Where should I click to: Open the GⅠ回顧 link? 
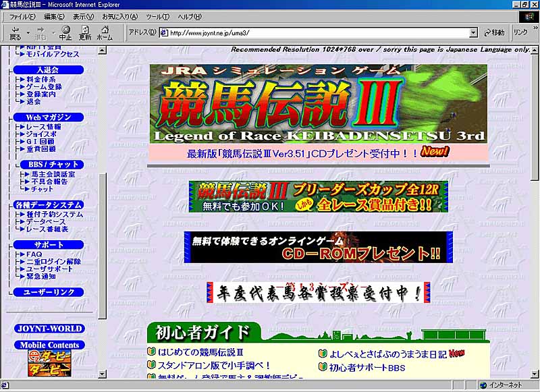point(40,142)
